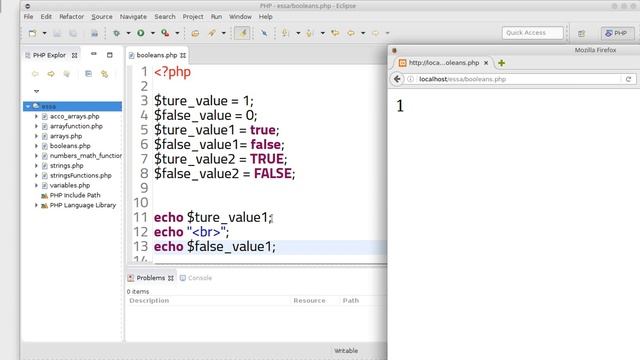
Task: Click the Forward navigation arrow in Eclipse toolbar
Action: tap(375, 33)
